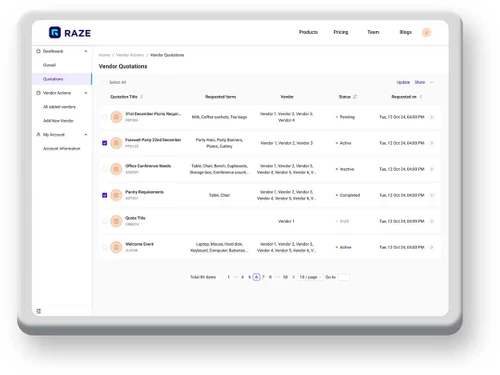Open the Farewell Party row detail arrow
The image size is (500, 375).
432,143
